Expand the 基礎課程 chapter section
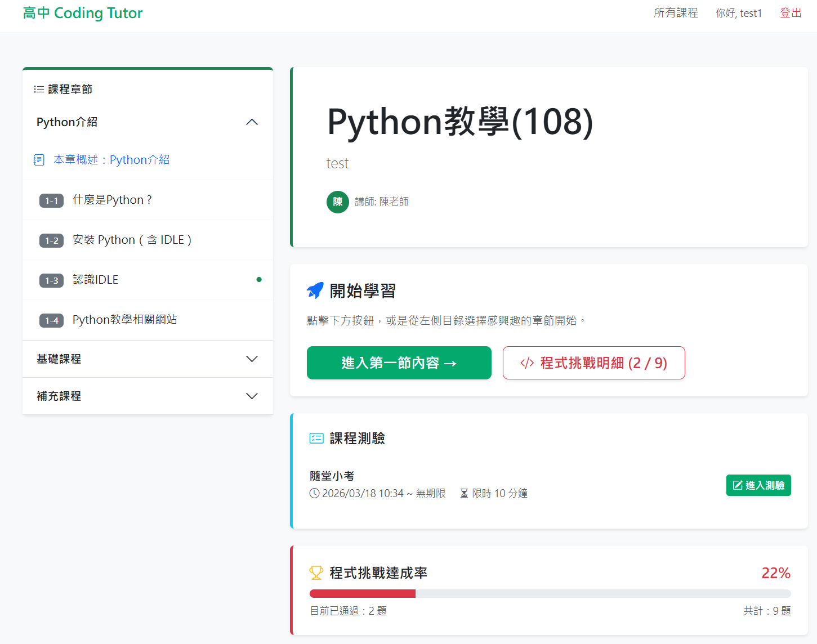The image size is (817, 644). tap(252, 359)
